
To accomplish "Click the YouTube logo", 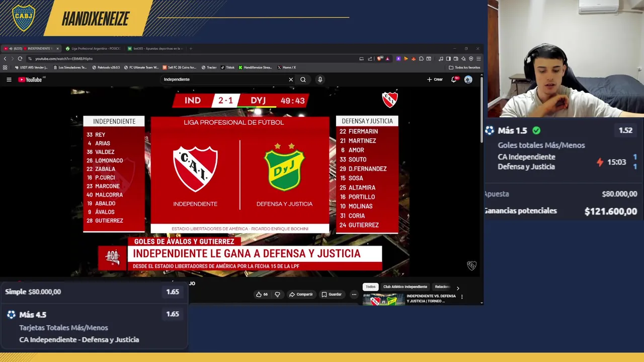I will pos(31,79).
